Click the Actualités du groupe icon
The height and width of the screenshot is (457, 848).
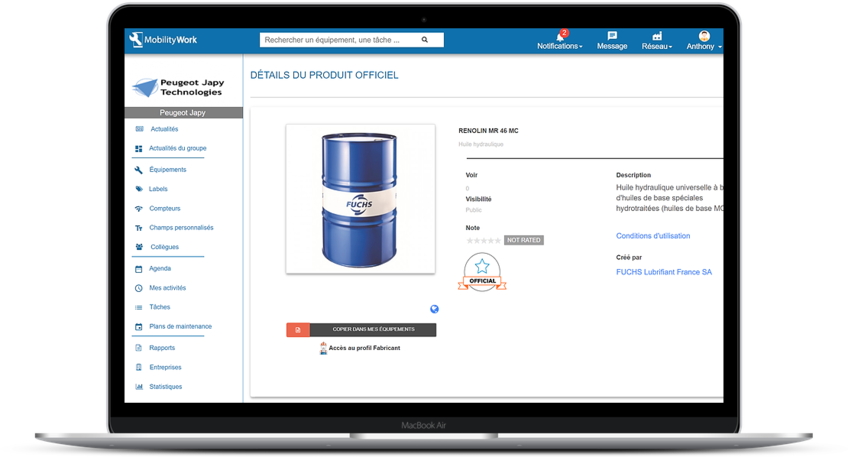138,148
